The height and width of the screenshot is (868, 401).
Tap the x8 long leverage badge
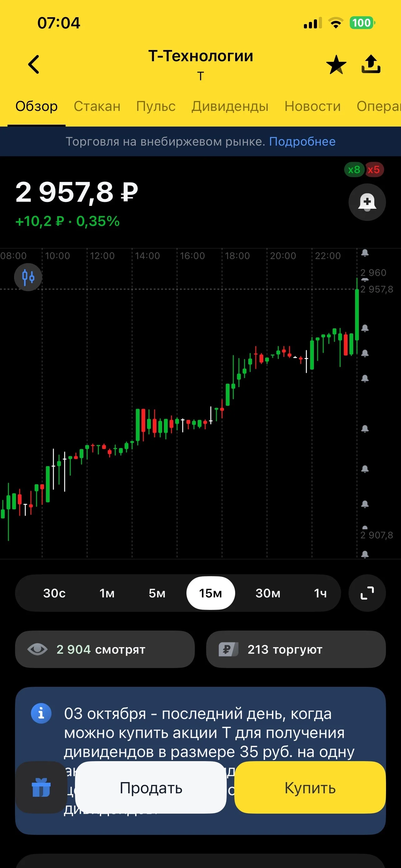[x=354, y=169]
